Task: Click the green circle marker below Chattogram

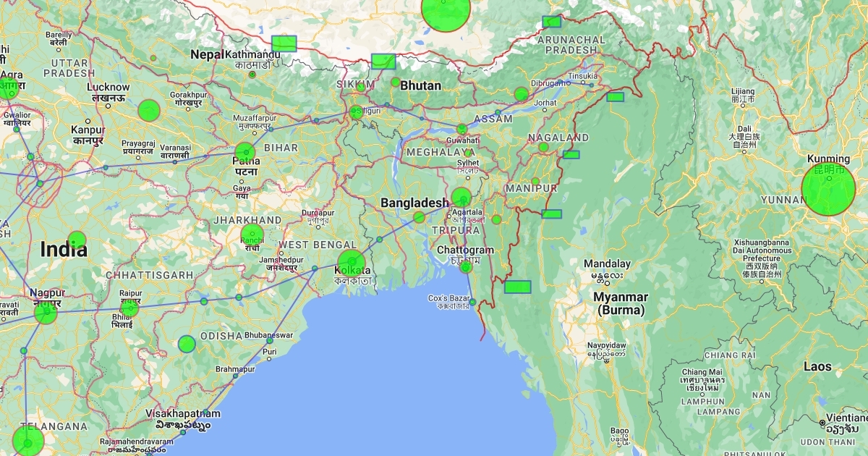Action: pos(466,267)
